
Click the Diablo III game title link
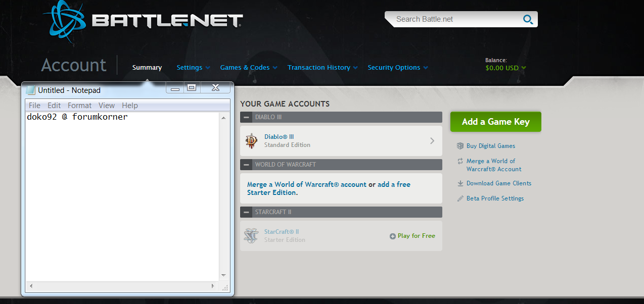click(x=279, y=137)
